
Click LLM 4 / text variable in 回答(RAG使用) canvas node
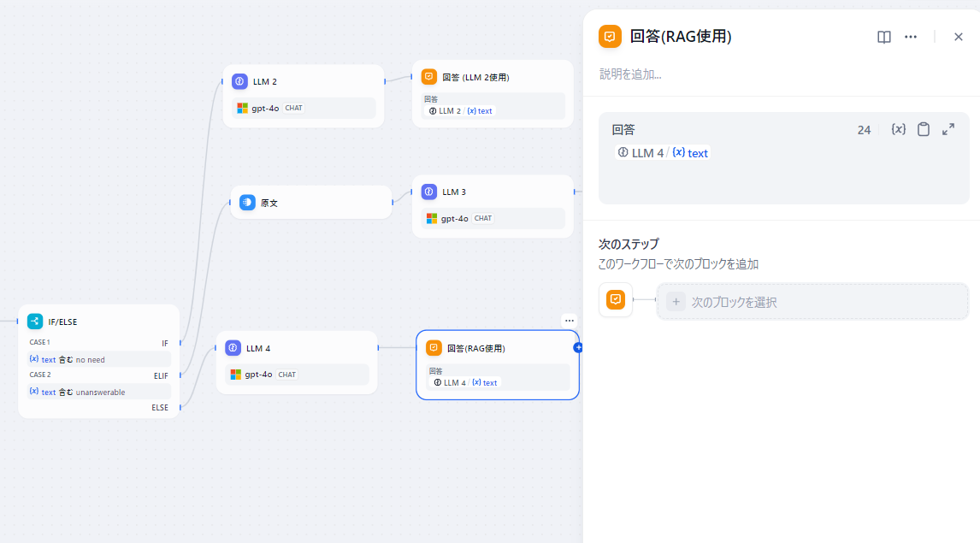465,382
